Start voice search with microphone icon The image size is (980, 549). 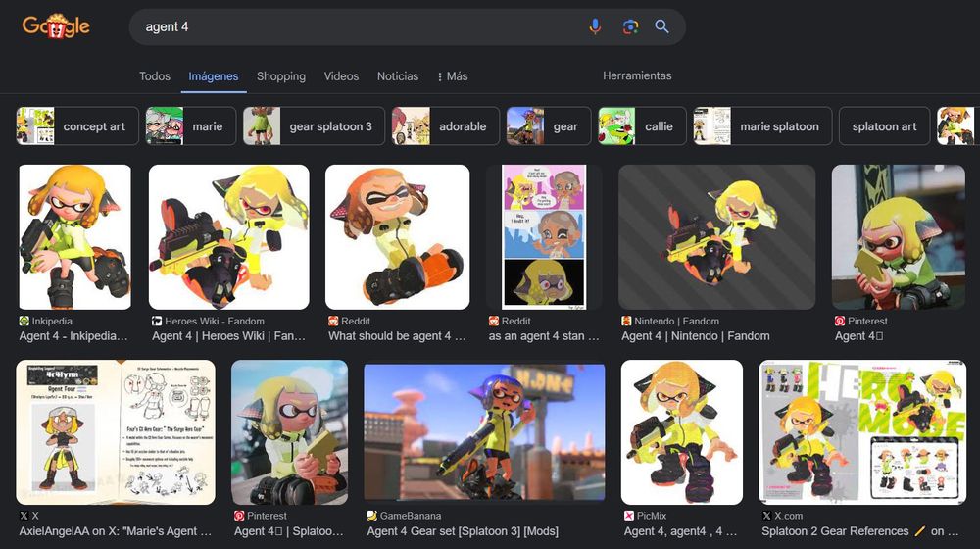coord(595,26)
